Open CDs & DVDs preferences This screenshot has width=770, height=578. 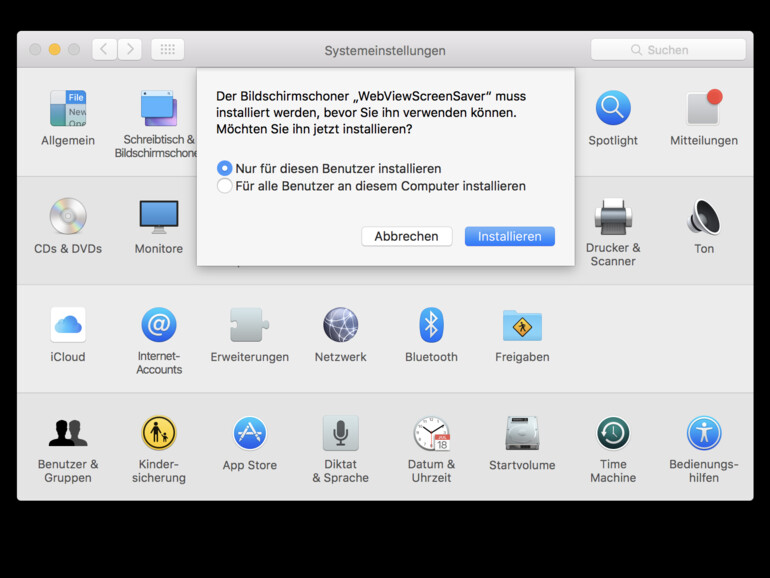(68, 216)
